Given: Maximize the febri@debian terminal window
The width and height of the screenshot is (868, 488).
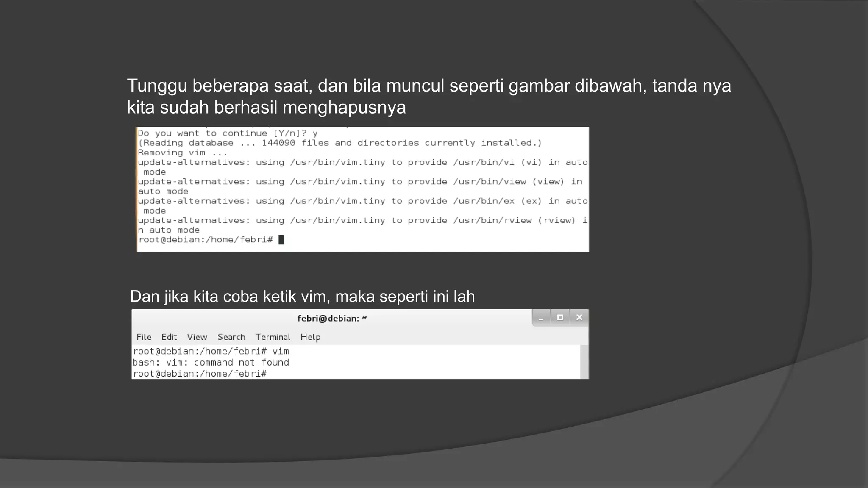Looking at the screenshot, I should point(560,318).
